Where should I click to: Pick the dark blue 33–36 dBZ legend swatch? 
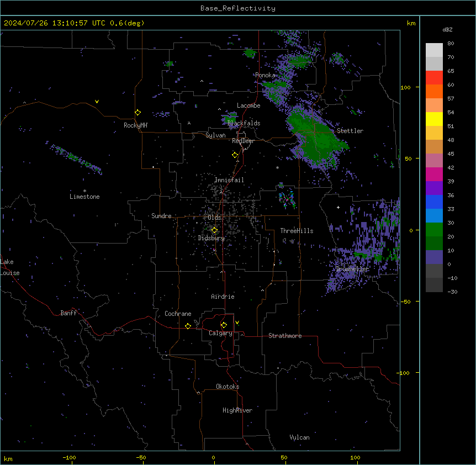(x=434, y=202)
